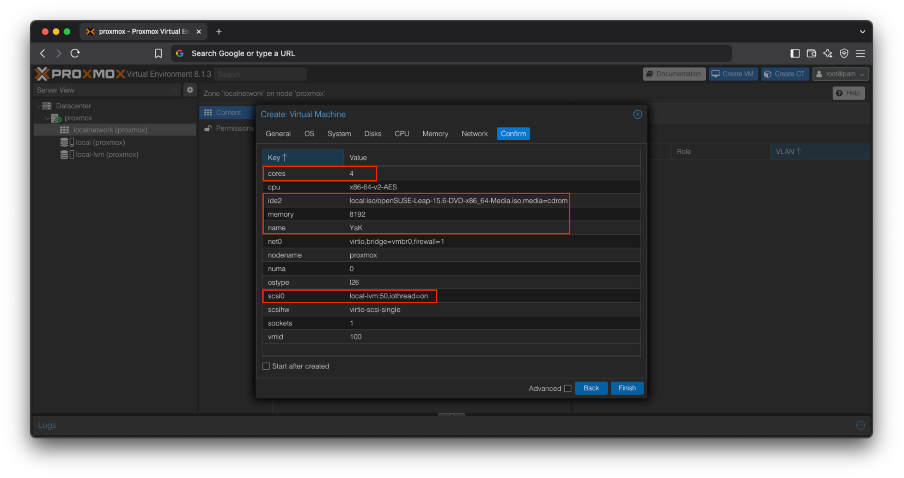Viewport: 904px width, 478px height.
Task: Switch to the General wizard tab
Action: tap(278, 134)
